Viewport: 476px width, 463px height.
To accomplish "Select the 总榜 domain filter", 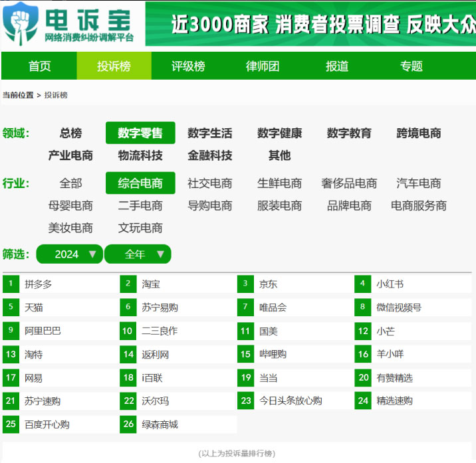I will point(70,133).
